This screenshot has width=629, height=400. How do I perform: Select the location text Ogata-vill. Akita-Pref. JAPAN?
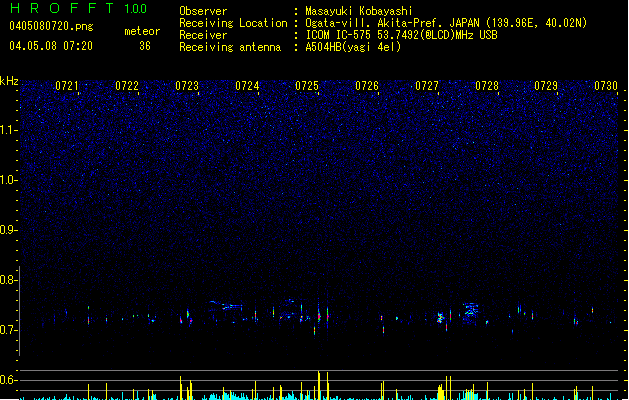394,23
